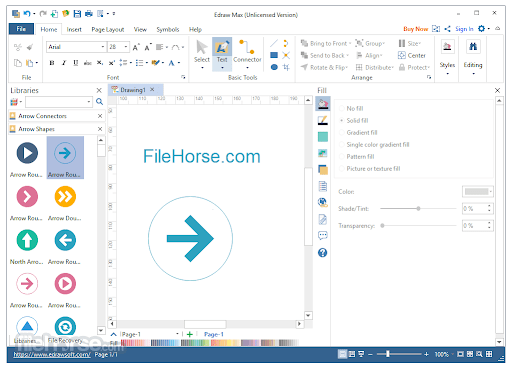Select the No fill radio option

(x=351, y=108)
